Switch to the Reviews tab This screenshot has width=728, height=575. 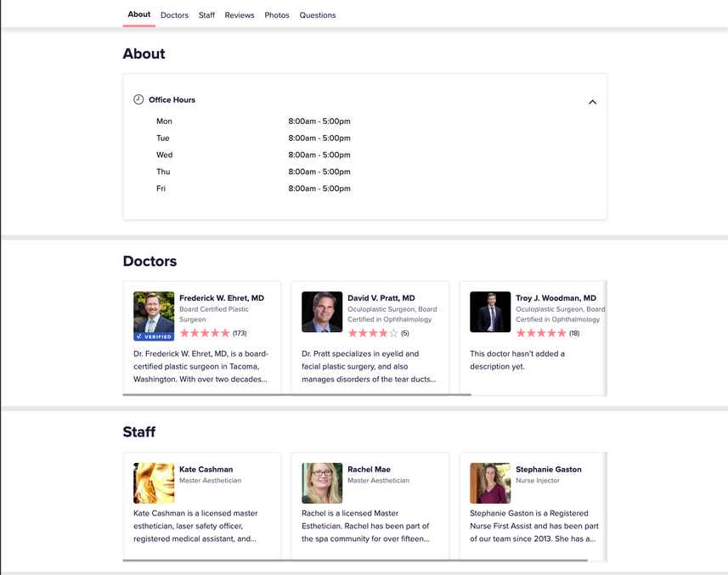tap(240, 15)
